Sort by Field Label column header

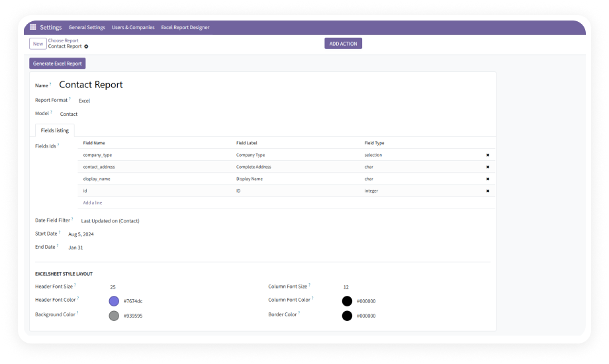pos(247,143)
